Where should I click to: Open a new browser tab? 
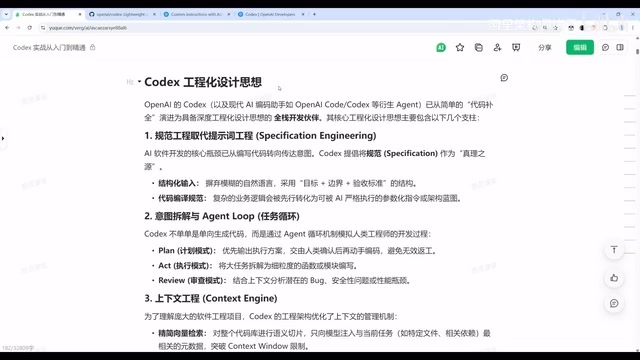point(314,14)
